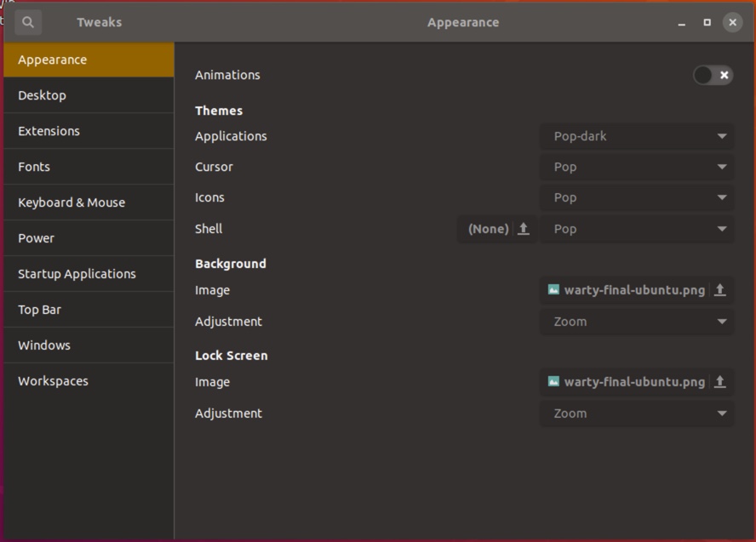Select Keyboard & Mouse in sidebar
756x542 pixels.
pos(72,203)
